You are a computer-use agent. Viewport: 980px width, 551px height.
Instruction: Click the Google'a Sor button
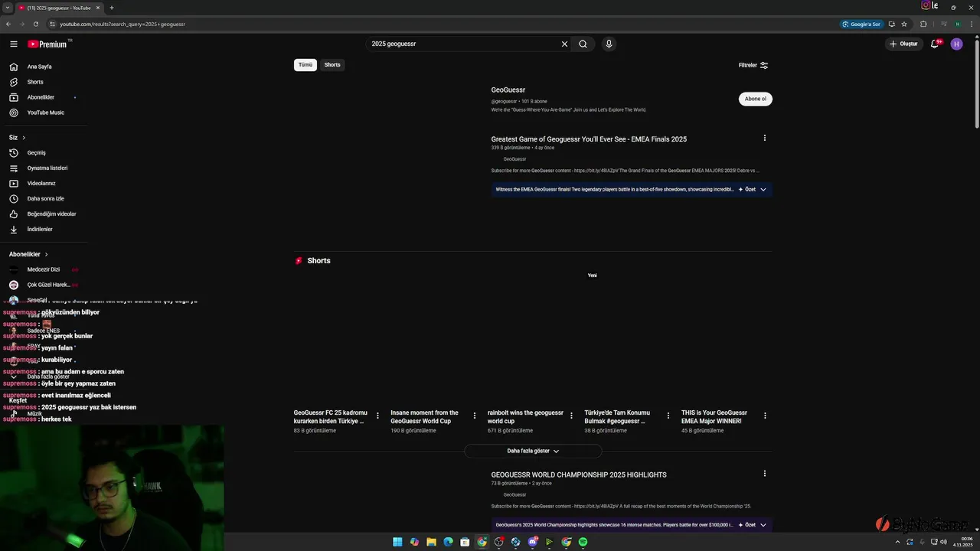pyautogui.click(x=861, y=24)
